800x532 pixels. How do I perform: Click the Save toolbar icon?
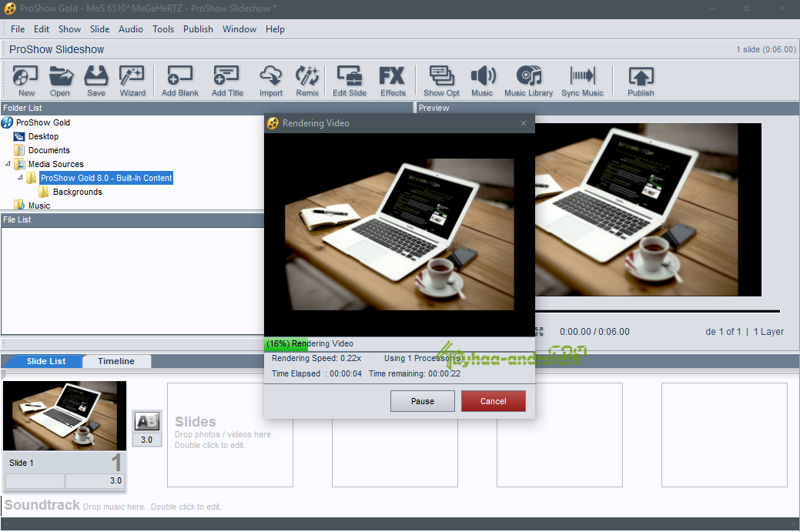tap(96, 81)
